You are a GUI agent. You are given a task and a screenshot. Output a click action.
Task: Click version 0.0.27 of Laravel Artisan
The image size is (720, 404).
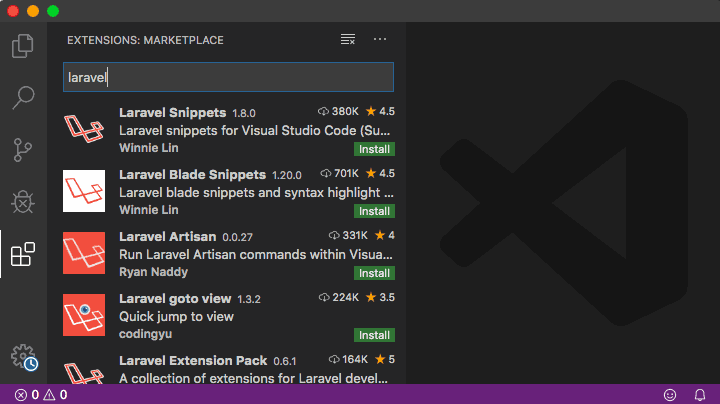(x=237, y=237)
